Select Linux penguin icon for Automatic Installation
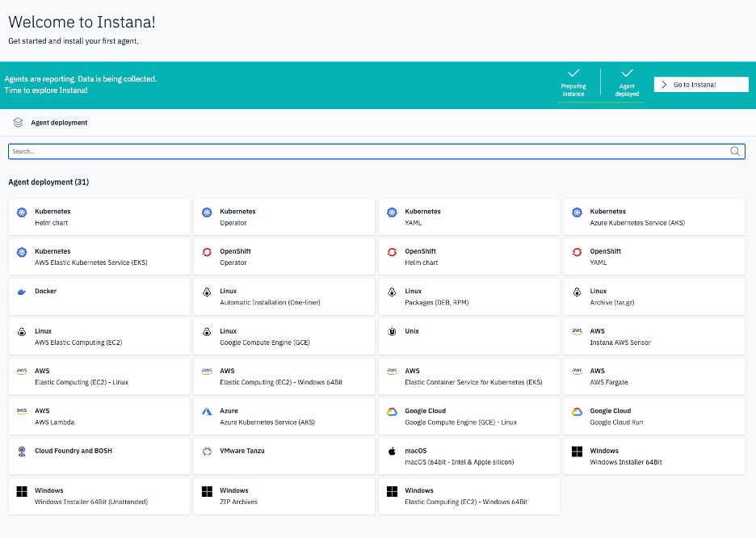This screenshot has width=756, height=538. [207, 292]
